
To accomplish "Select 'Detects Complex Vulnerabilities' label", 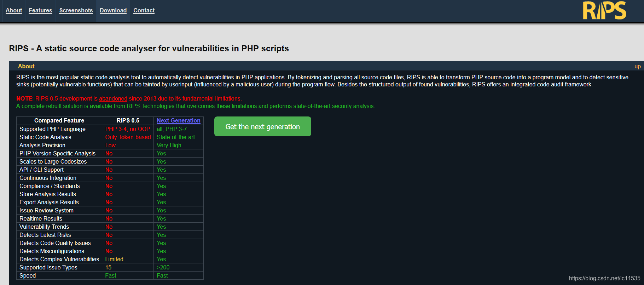I will click(x=59, y=260).
